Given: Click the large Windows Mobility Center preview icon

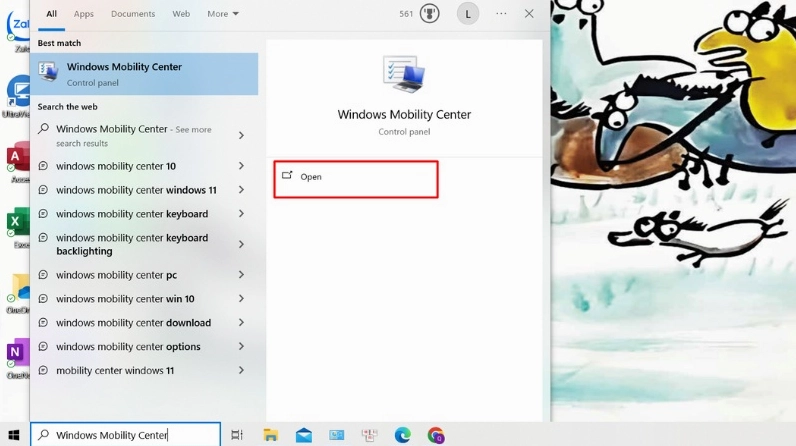Looking at the screenshot, I should click(x=403, y=77).
